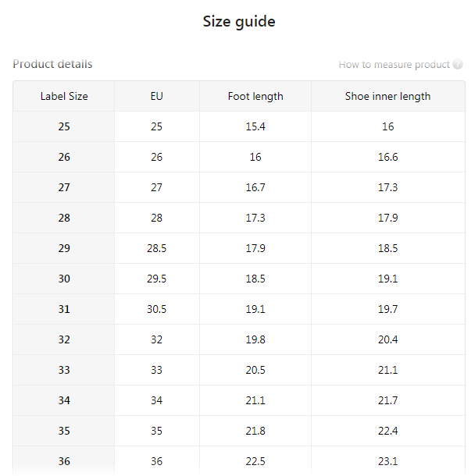Click foot length 15.4 cell
Screen dimensions: 471x476
coord(255,126)
